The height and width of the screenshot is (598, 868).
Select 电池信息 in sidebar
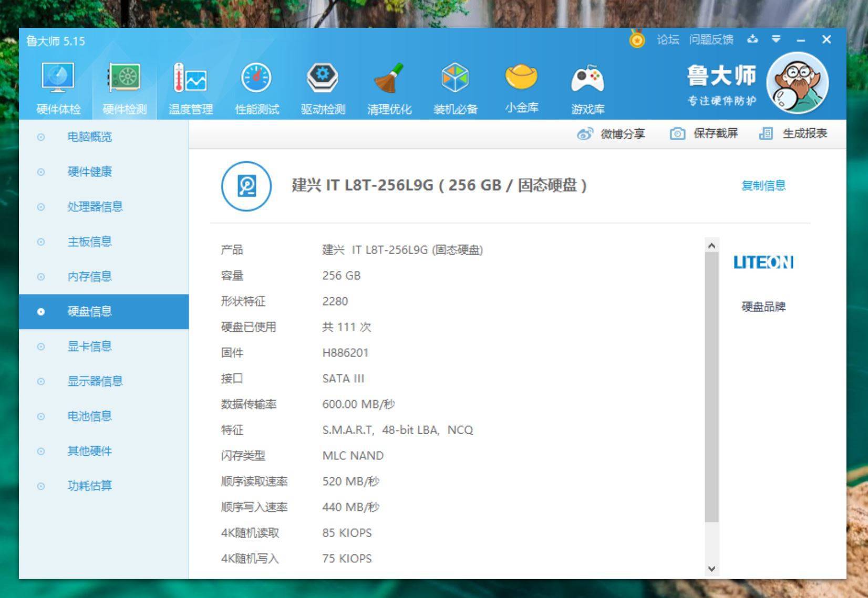(104, 416)
